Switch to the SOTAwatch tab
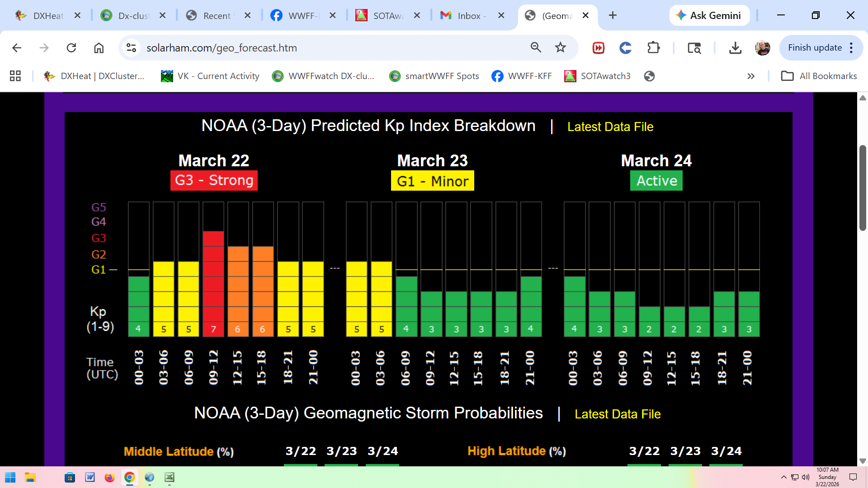Viewport: 868px width, 488px height. click(x=387, y=15)
